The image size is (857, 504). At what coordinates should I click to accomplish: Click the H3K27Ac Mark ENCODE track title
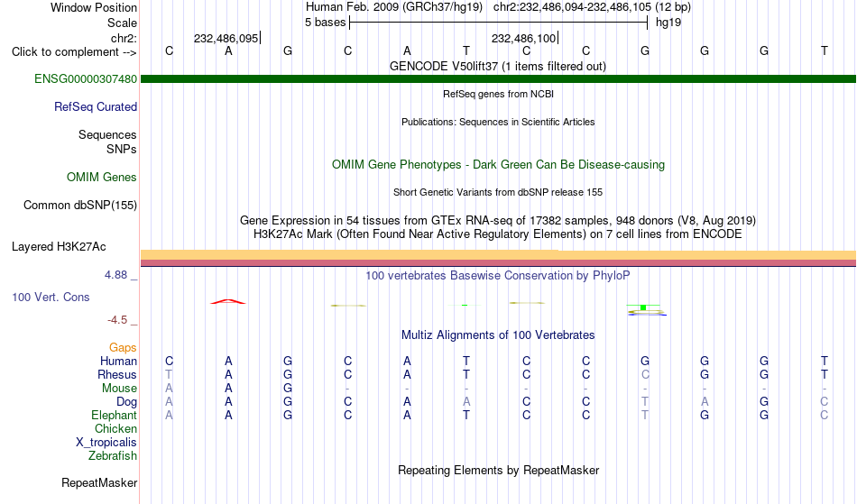498,234
